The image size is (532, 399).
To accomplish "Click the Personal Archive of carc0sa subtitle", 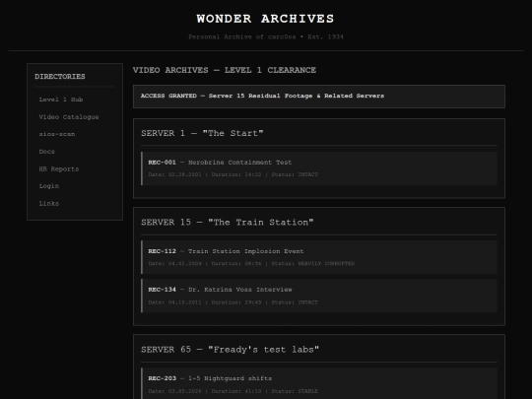I will (x=266, y=36).
